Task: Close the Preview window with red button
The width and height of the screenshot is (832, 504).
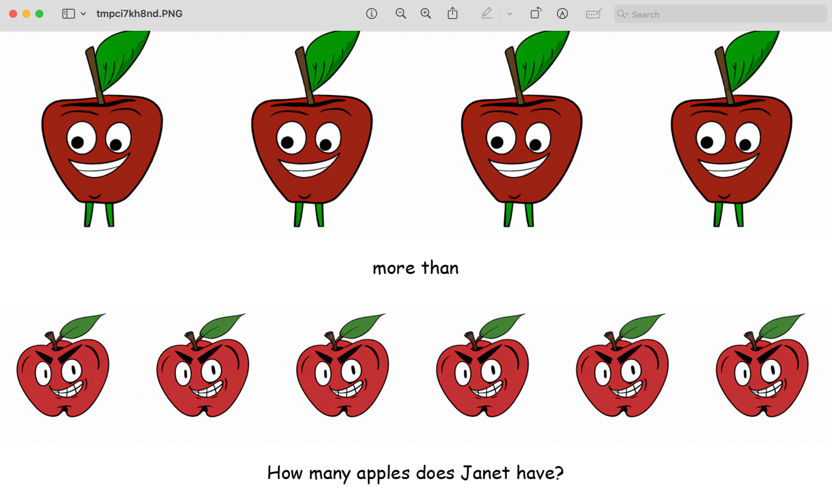Action: (13, 14)
